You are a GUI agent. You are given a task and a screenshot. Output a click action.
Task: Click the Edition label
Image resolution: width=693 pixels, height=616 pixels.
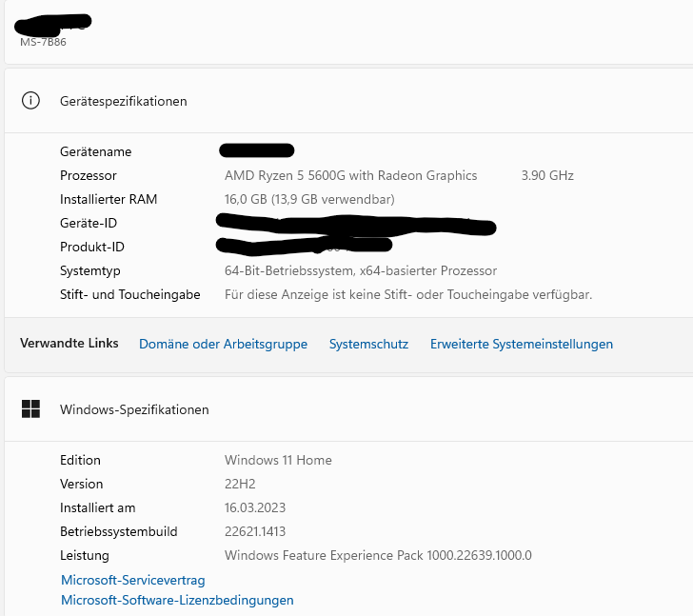pos(80,460)
